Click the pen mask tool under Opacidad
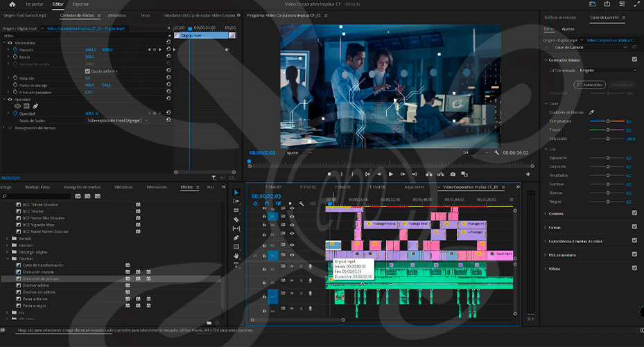This screenshot has width=644, height=347. 36,106
